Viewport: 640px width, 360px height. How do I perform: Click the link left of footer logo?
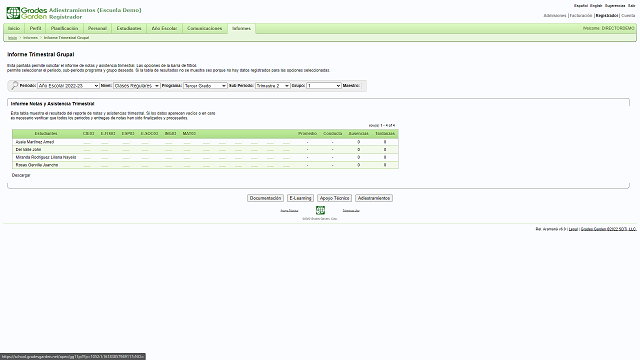pos(289,211)
